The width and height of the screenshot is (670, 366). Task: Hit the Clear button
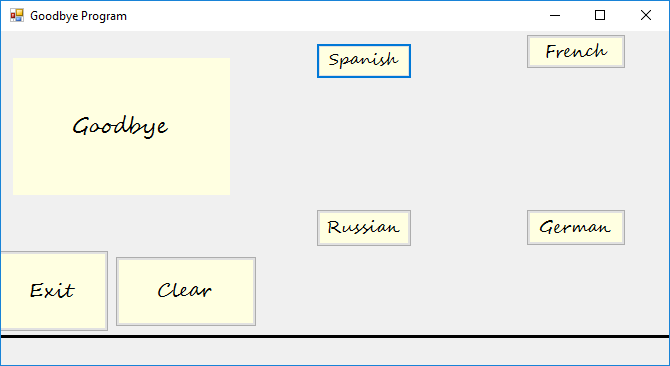point(186,291)
